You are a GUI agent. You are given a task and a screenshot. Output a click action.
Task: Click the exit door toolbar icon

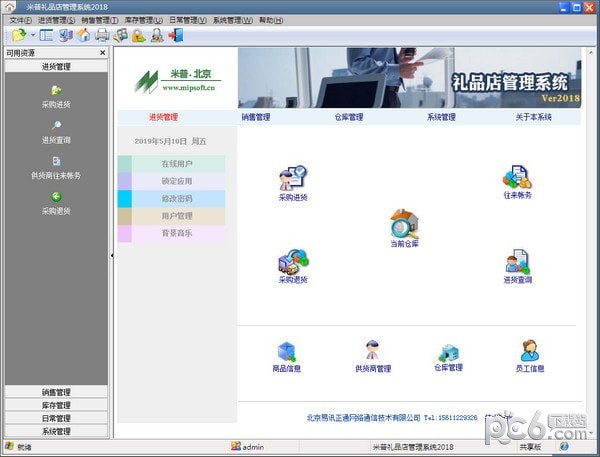pyautogui.click(x=176, y=36)
